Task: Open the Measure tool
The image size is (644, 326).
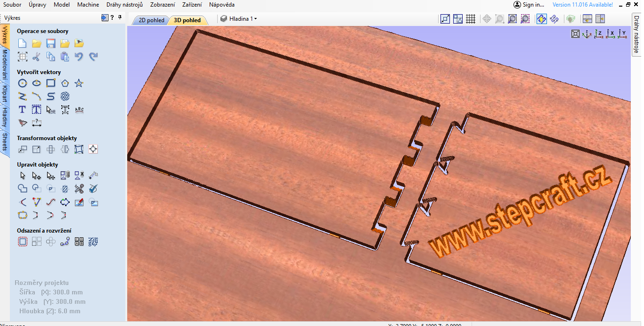Action: (x=93, y=176)
